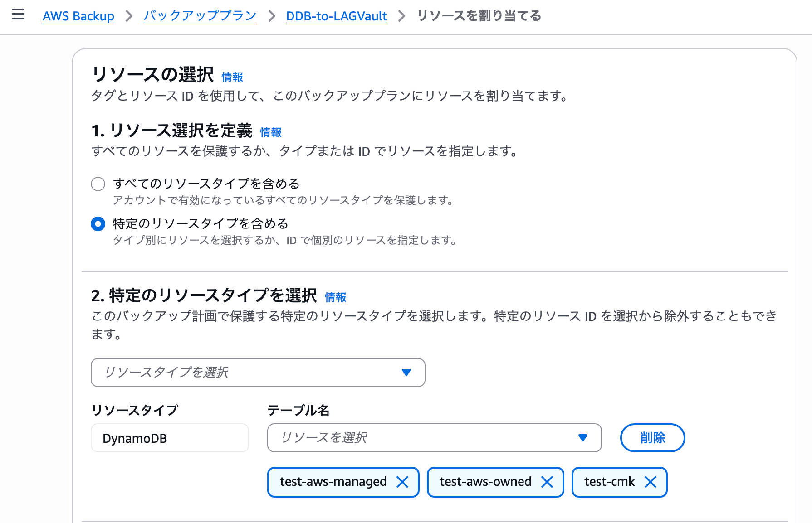Open 情報 link beside 特定のリソースタイプを選択
The height and width of the screenshot is (523, 812).
(336, 297)
